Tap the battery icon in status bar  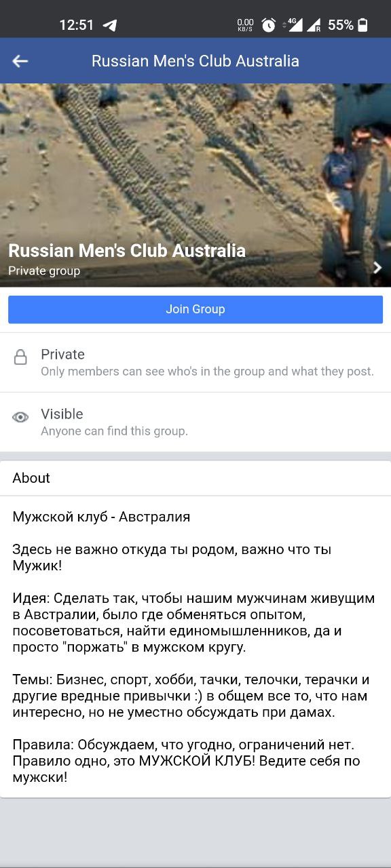pyautogui.click(x=363, y=25)
